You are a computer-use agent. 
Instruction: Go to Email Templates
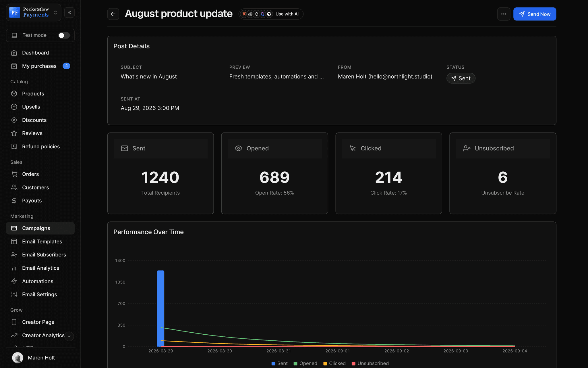[40, 241]
